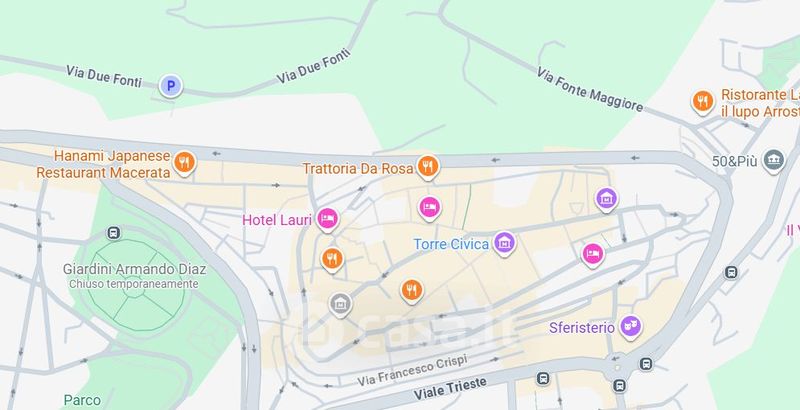Select Hanami Japanese Restaurant orange pin
Screen dimensions: 800x410
[184, 164]
